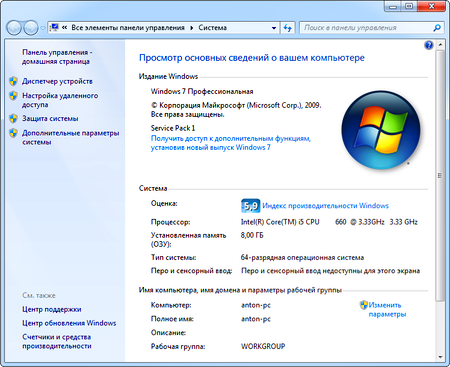Click the blue help question mark icon
Viewport: 450px width, 367px height.
(x=429, y=45)
